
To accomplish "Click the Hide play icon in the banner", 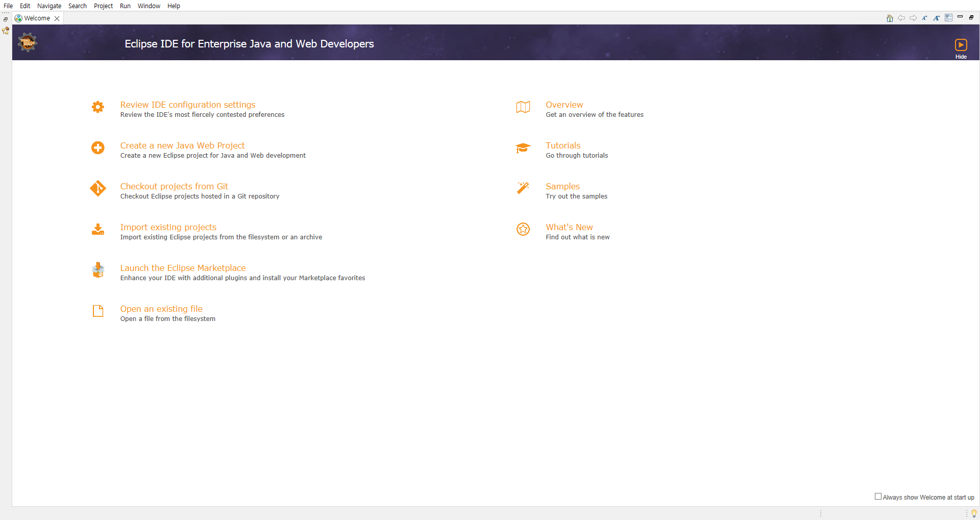I will [x=961, y=45].
